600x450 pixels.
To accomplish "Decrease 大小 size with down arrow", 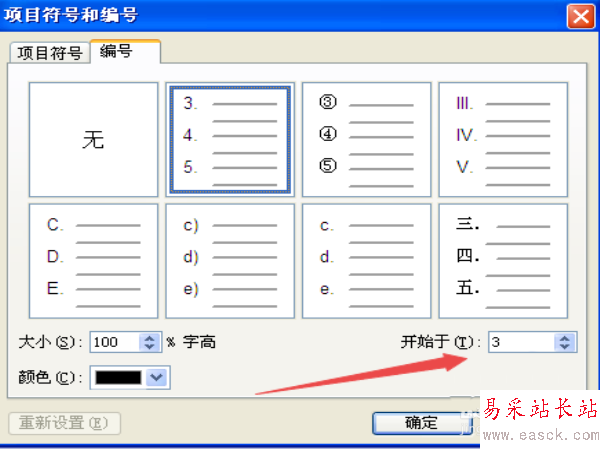I will pyautogui.click(x=150, y=347).
